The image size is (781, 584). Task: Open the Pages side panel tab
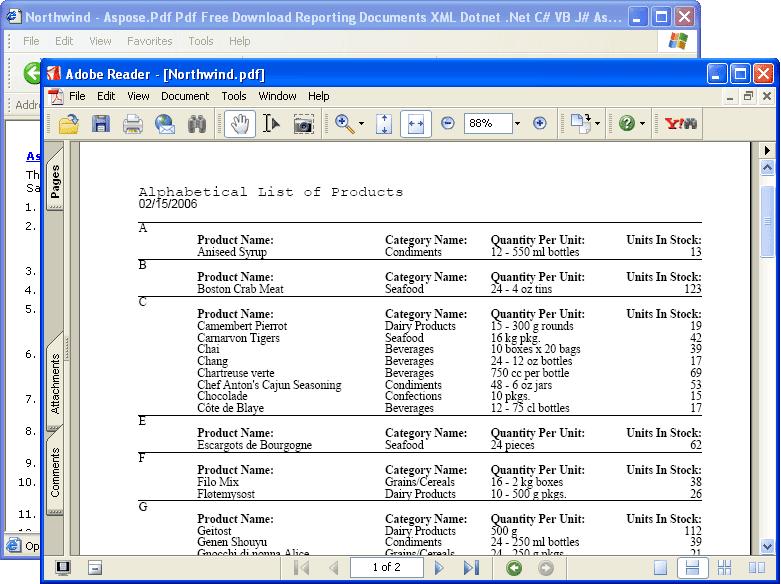(x=55, y=181)
